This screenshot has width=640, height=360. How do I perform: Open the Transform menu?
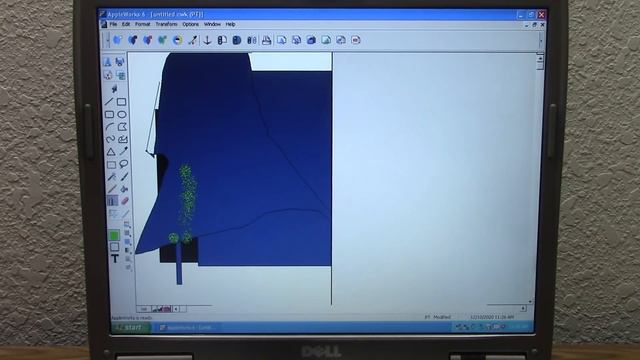[x=167, y=24]
